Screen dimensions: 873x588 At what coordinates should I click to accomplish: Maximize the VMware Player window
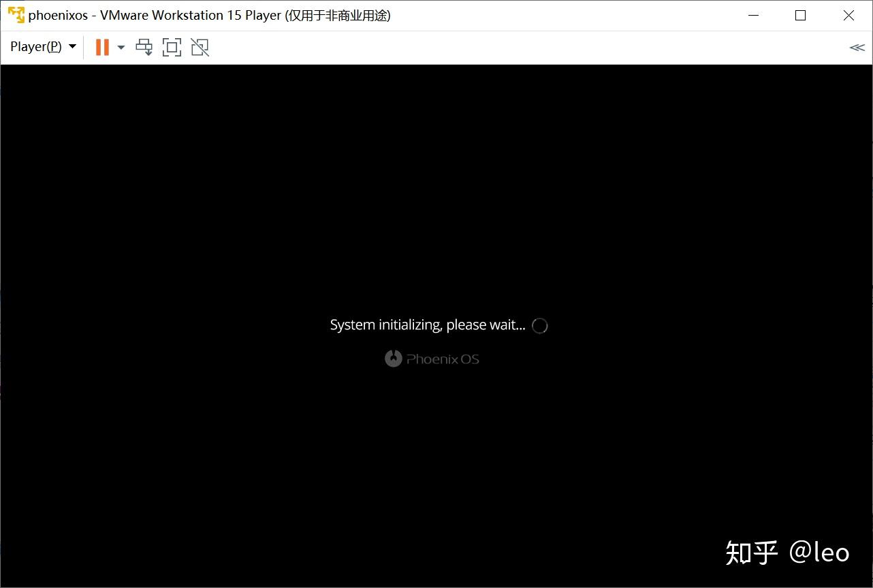[801, 15]
